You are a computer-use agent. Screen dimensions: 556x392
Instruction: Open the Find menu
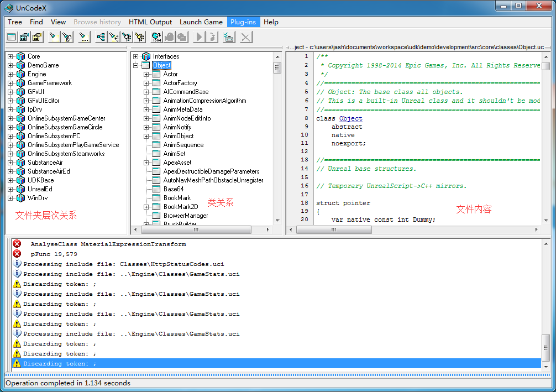pos(36,22)
